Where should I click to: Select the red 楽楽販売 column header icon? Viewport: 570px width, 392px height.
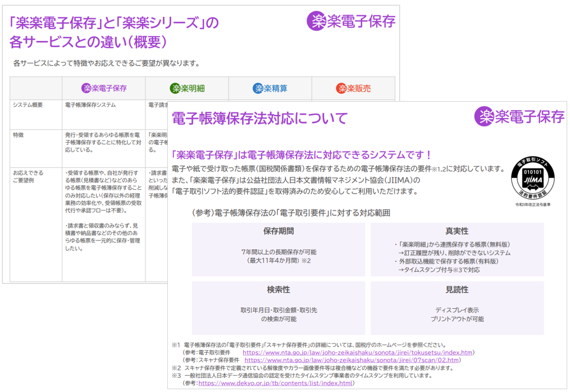point(341,88)
